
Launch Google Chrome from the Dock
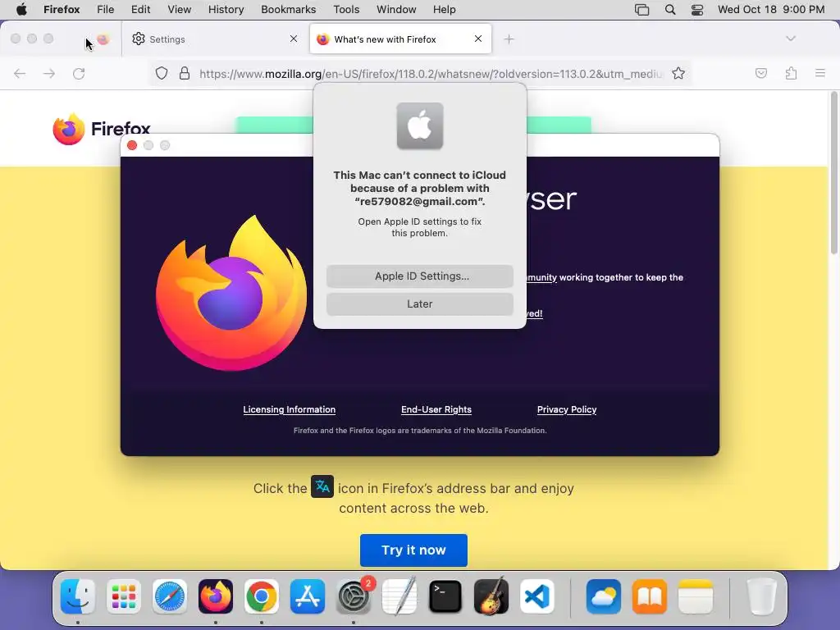click(x=262, y=596)
